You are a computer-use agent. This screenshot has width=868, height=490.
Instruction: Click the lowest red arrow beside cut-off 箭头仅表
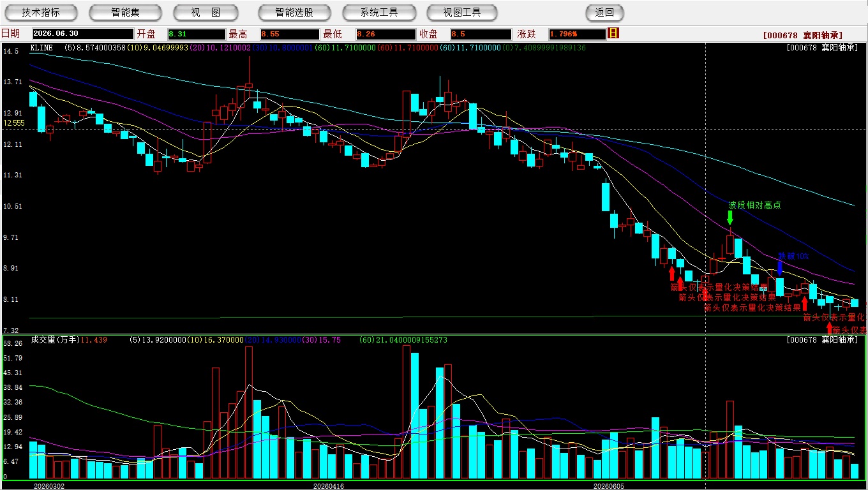pos(830,329)
